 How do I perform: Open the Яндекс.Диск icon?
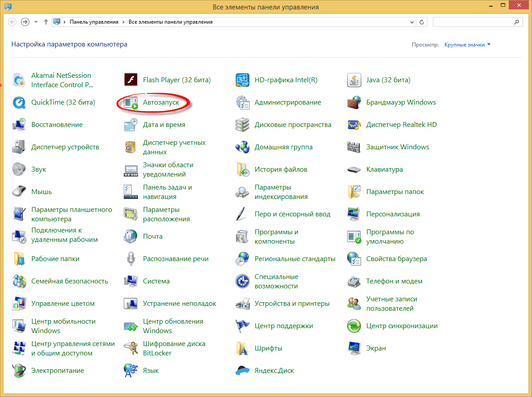click(x=242, y=371)
